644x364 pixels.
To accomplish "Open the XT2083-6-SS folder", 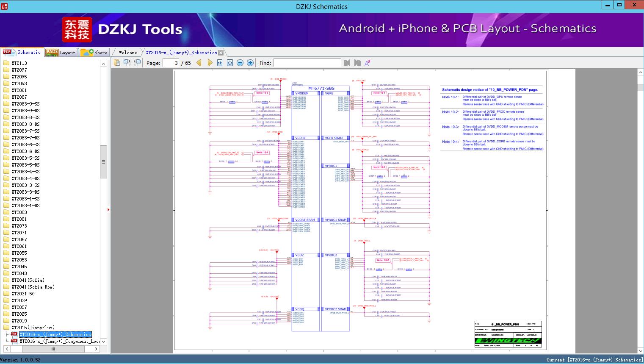I will coord(22,144).
